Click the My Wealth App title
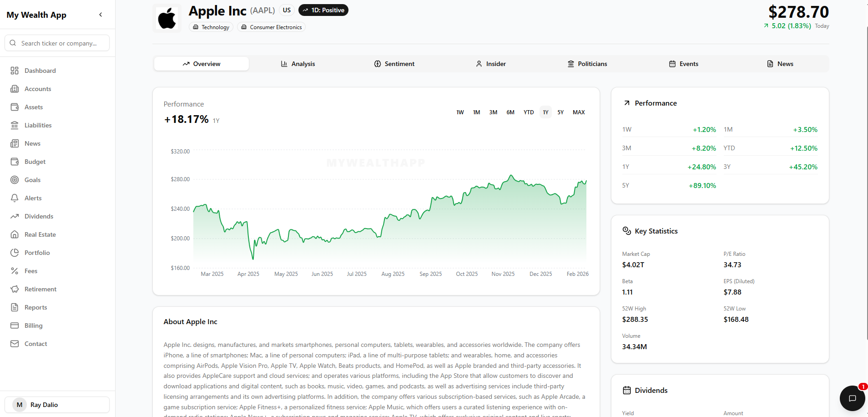Image resolution: width=868 pixels, height=417 pixels. point(36,15)
